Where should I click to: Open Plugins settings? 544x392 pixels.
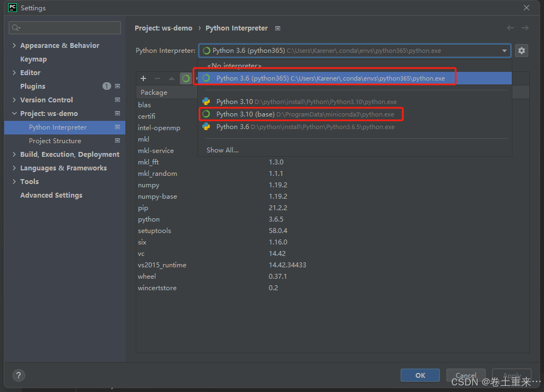(33, 87)
